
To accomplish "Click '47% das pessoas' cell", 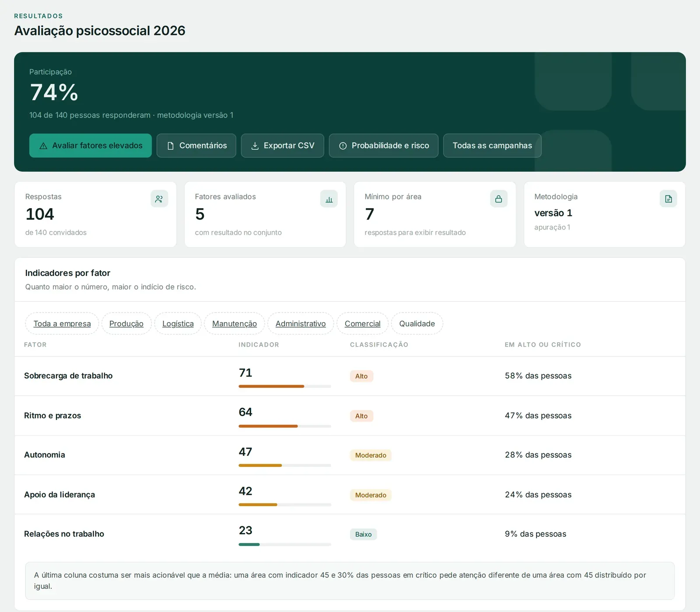I will tap(538, 416).
